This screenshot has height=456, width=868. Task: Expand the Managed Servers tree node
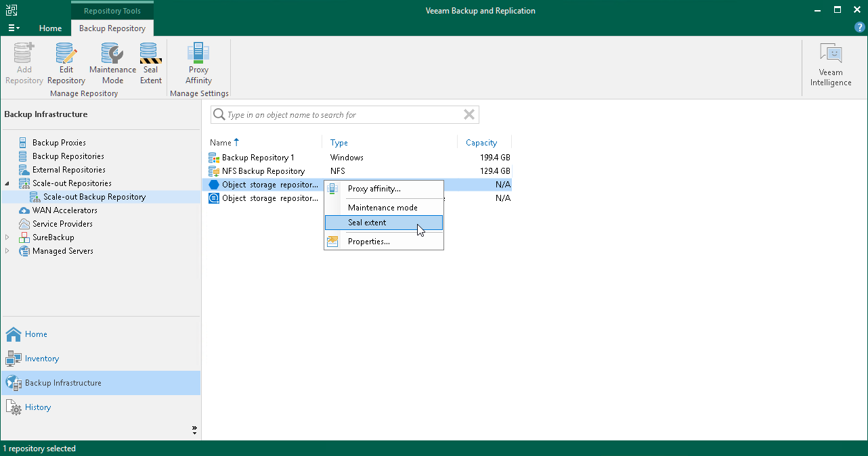pyautogui.click(x=7, y=251)
